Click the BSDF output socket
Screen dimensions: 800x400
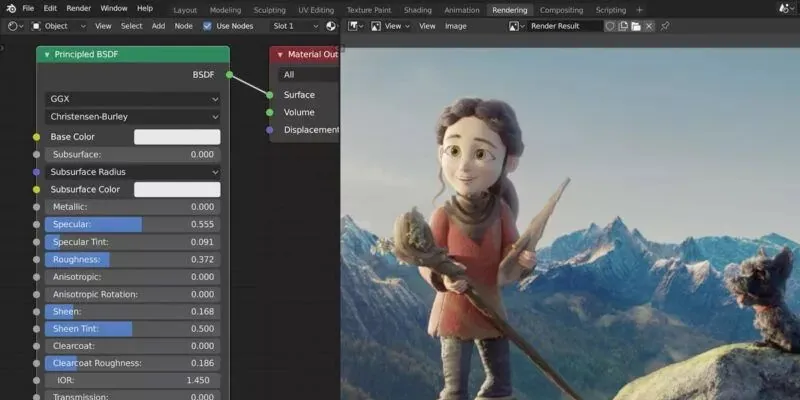(230, 74)
